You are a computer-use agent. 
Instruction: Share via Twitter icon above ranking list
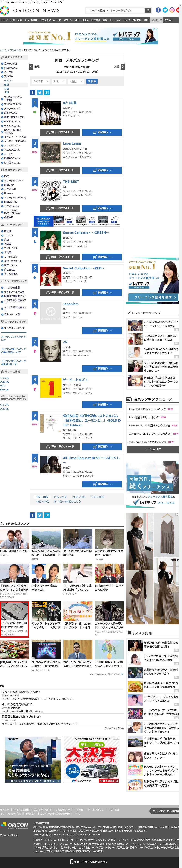click(x=40, y=92)
